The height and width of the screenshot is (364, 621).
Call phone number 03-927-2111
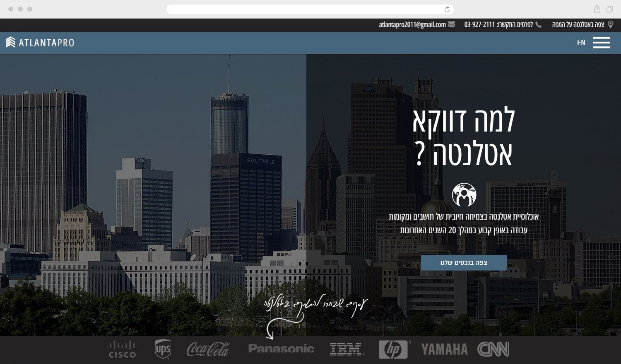pyautogui.click(x=479, y=25)
